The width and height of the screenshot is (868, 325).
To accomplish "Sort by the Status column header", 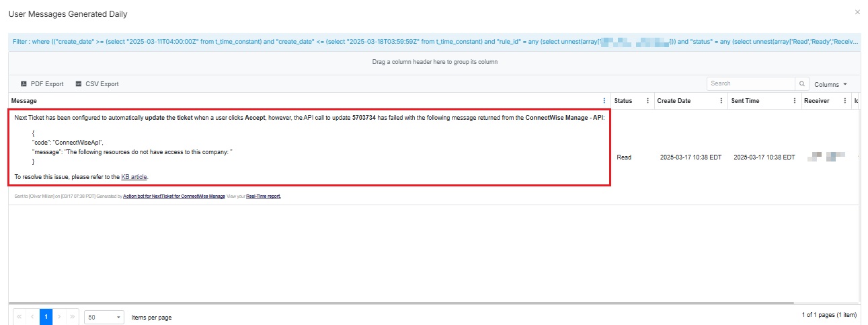I will tap(623, 101).
